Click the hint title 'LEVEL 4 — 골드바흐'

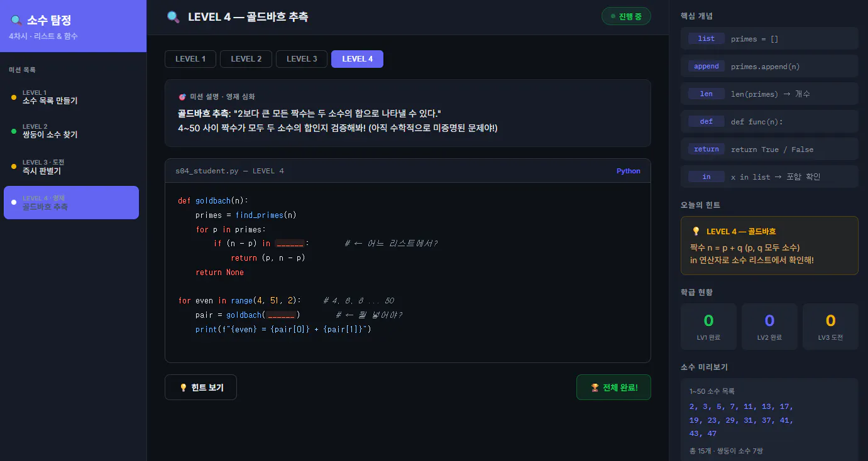point(741,231)
